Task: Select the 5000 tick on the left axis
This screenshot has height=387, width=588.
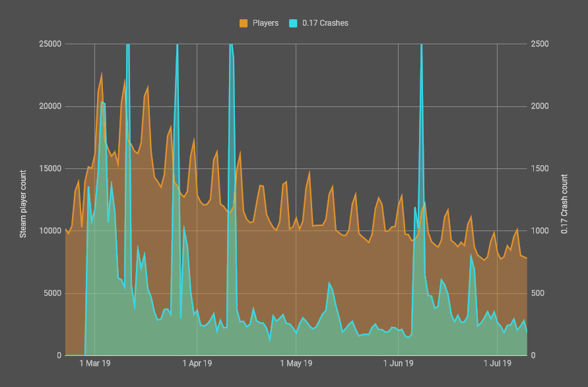Action: [52, 293]
